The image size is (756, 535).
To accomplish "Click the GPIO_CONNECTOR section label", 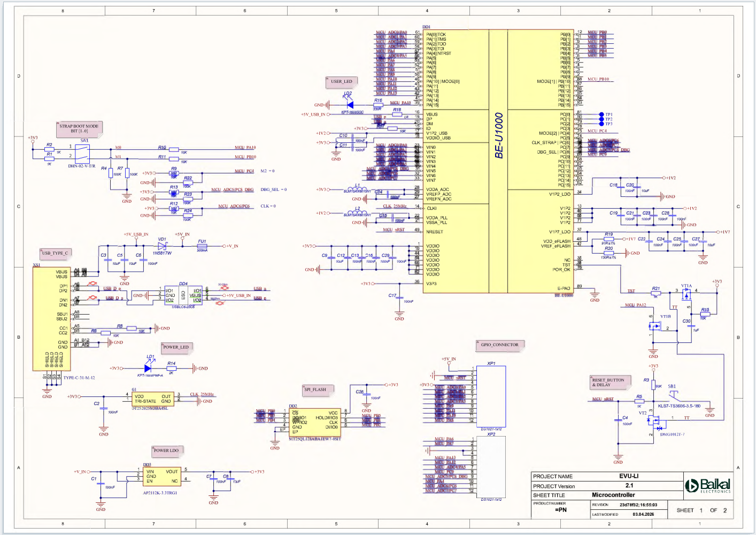I will point(499,345).
